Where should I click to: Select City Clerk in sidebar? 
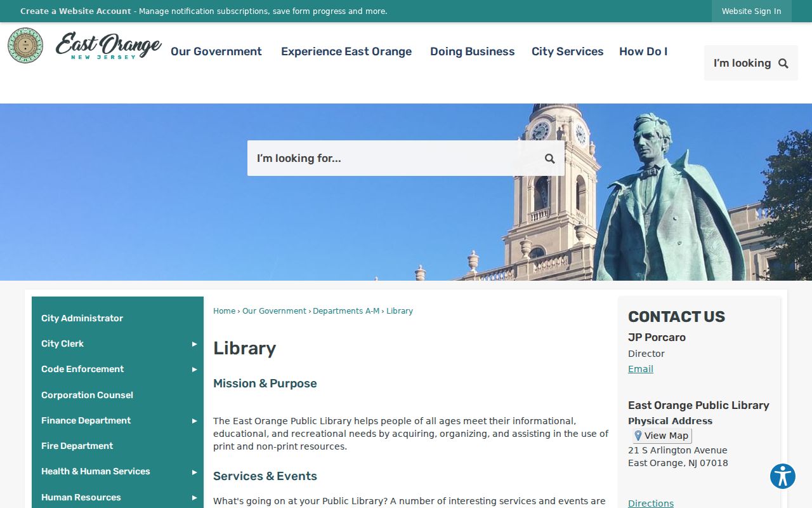click(63, 344)
